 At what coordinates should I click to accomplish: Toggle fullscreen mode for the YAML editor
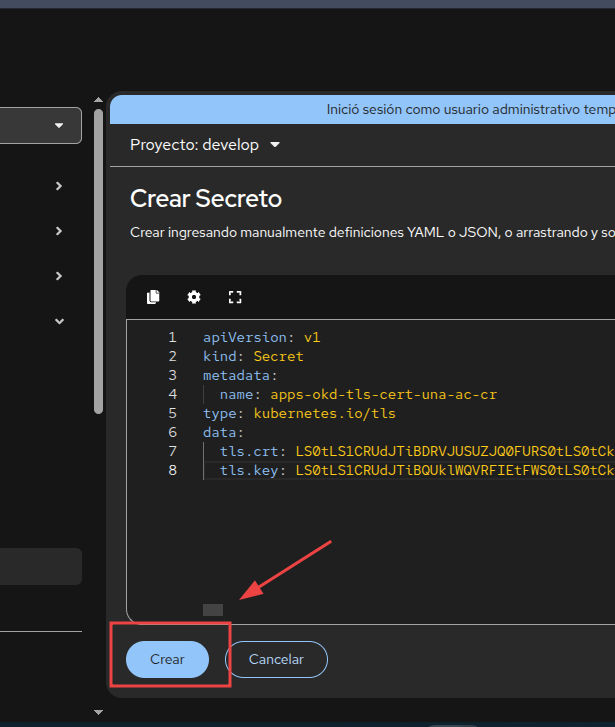235,297
